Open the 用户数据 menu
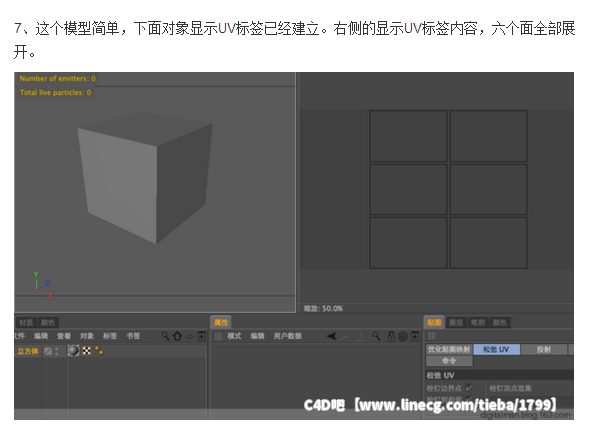 pos(287,336)
